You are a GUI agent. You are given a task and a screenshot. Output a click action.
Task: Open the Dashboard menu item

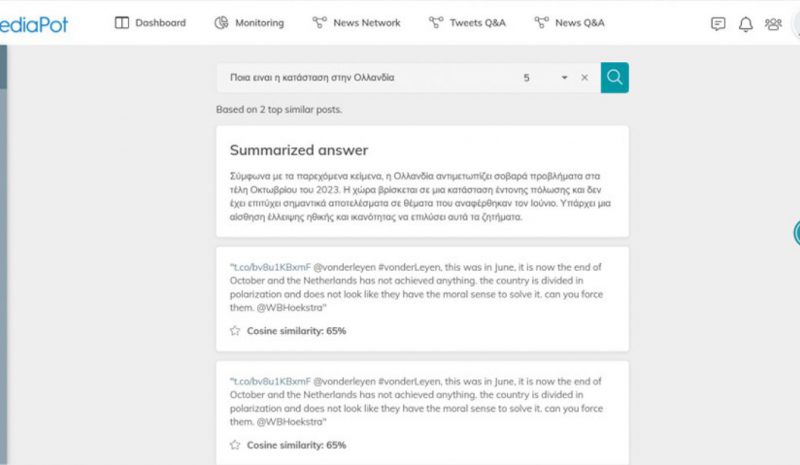coord(151,23)
